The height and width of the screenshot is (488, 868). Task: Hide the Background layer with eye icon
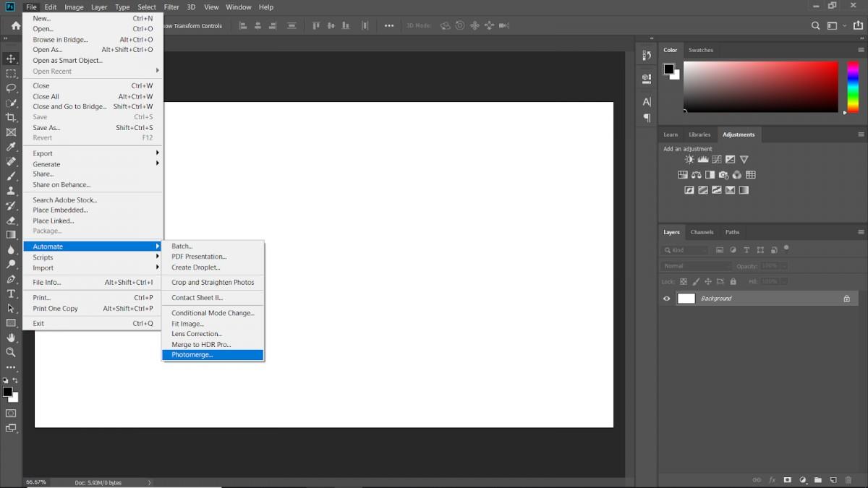click(667, 299)
